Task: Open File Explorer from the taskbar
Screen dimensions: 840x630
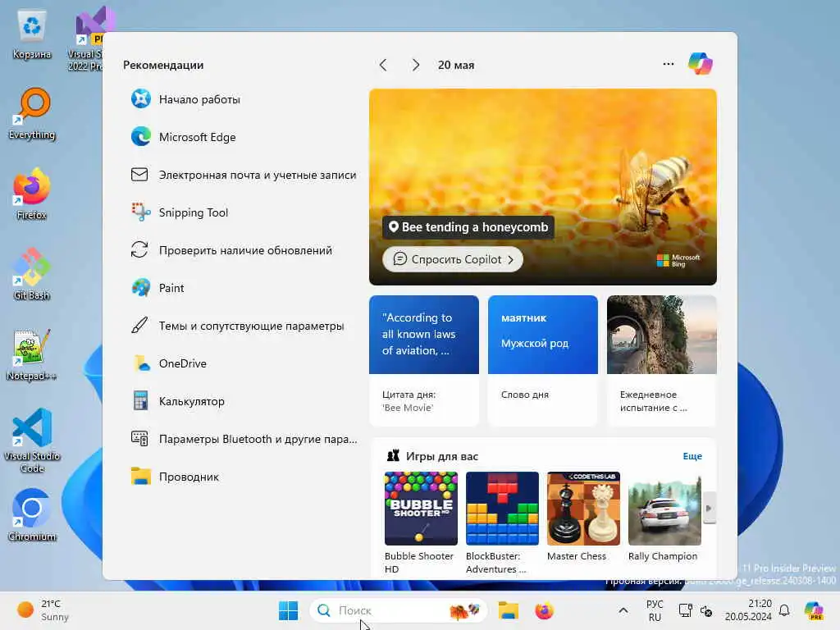Action: [508, 610]
